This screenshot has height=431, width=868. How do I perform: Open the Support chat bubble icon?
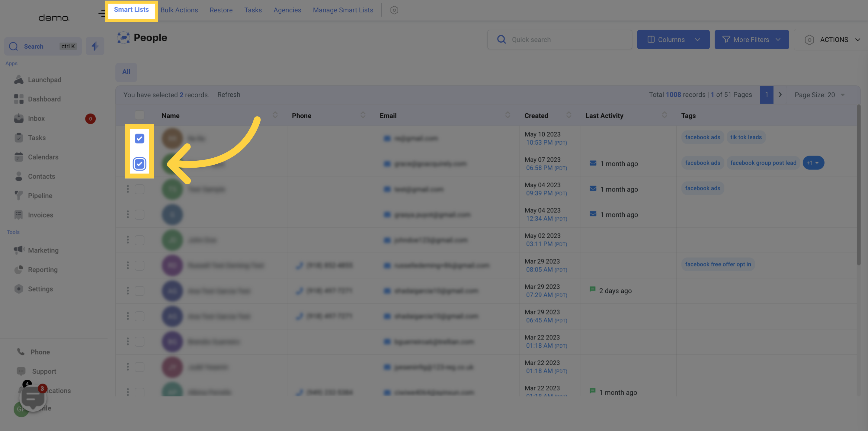21,371
